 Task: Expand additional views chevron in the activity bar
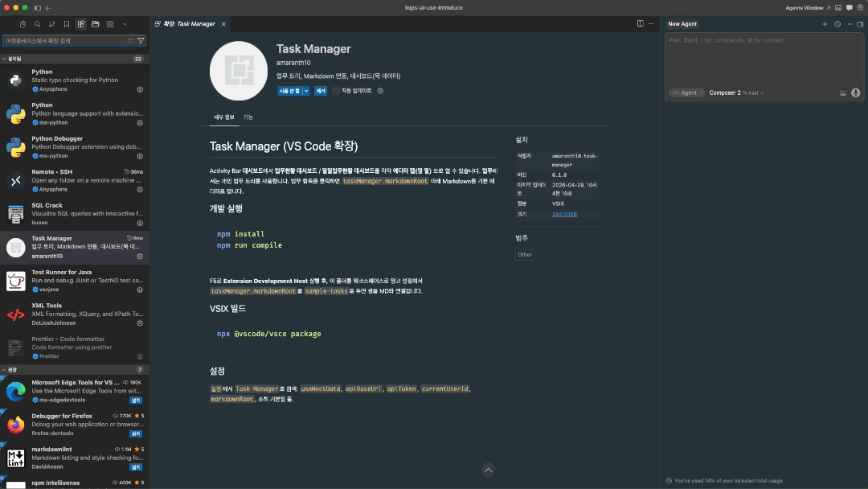coord(125,24)
